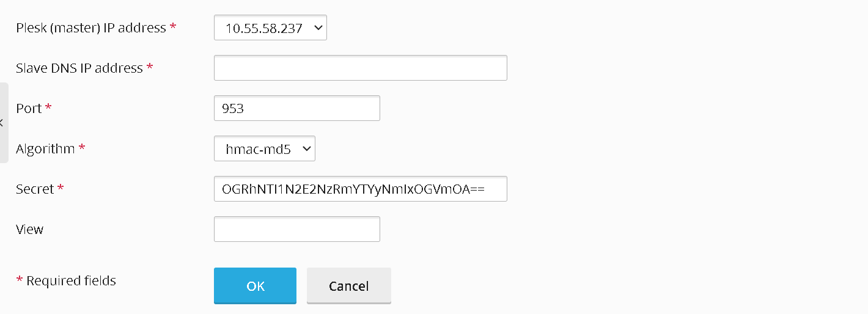Image resolution: width=868 pixels, height=314 pixels.
Task: Click into the Port field showing 953
Action: point(296,108)
